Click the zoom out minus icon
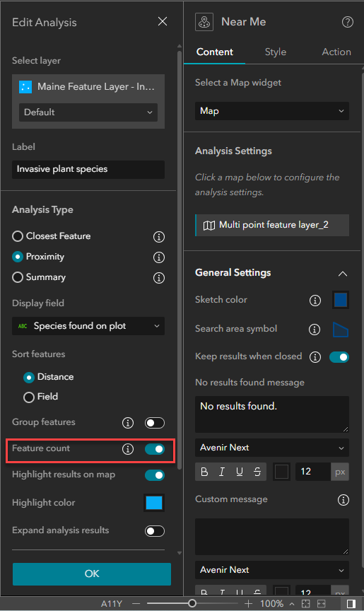Image resolution: width=364 pixels, height=611 pixels. [136, 604]
